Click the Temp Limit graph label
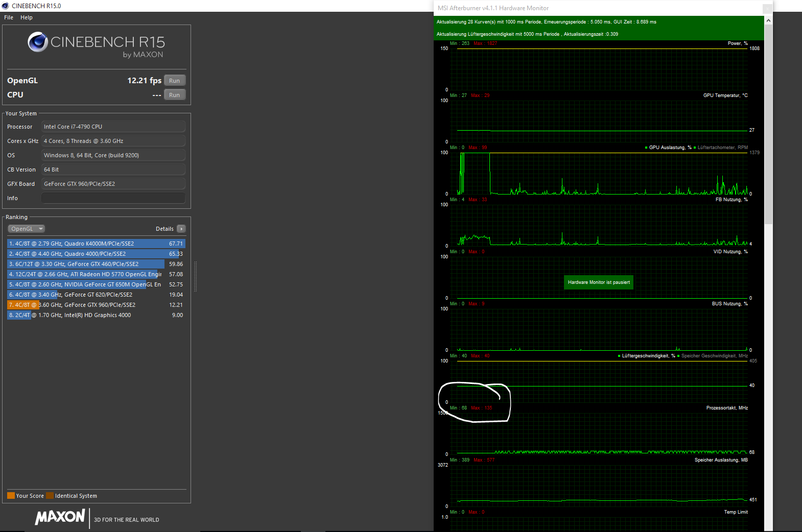The height and width of the screenshot is (532, 802). pos(736,512)
